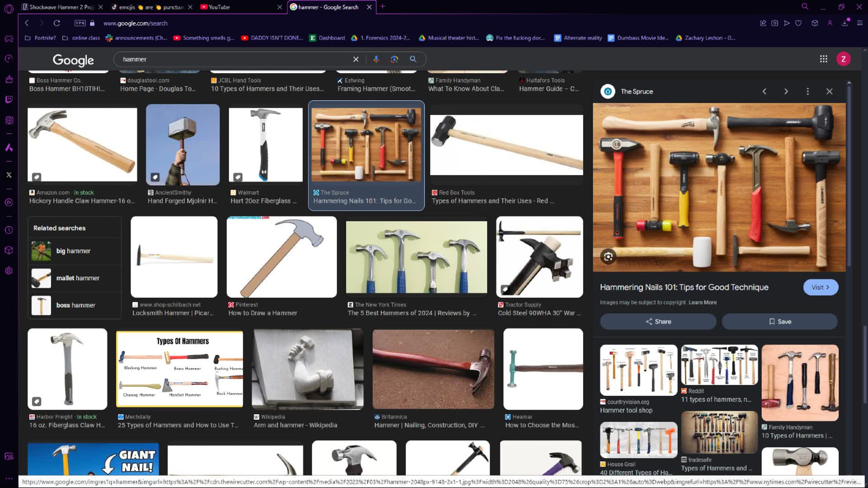Screen dimensions: 868x488
Task: Open the Google apps grid icon
Action: [823, 59]
